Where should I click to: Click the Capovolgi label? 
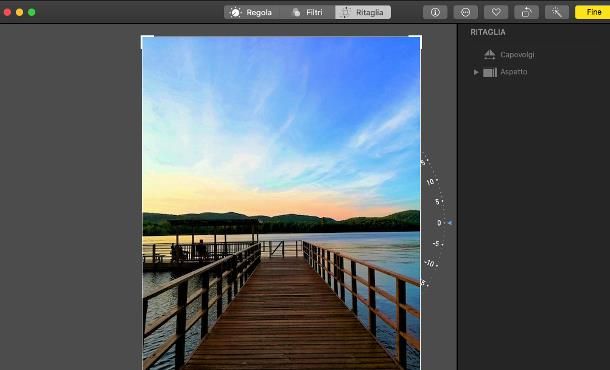point(517,54)
